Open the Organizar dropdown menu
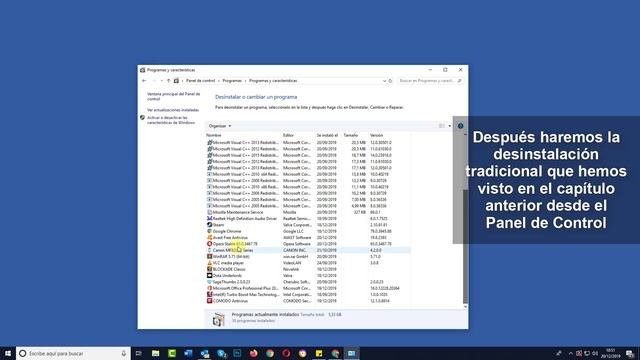 pos(220,126)
